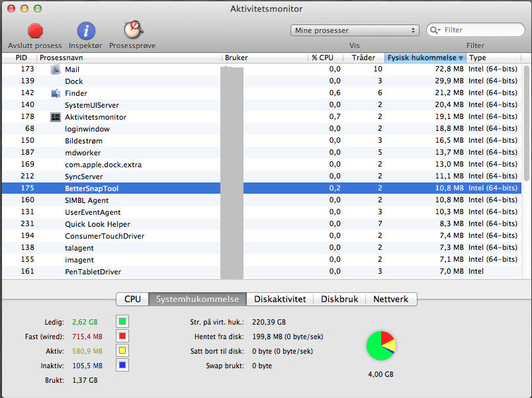Switch to the Systemhukommelse tab
Viewport: 532px width, 398px height.
[x=197, y=299]
